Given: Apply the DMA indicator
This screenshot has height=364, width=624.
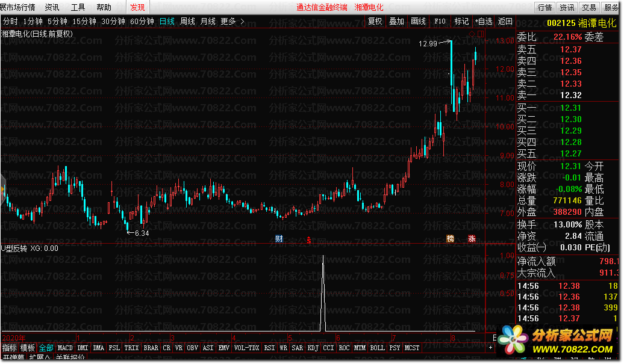Looking at the screenshot, I should (x=98, y=348).
